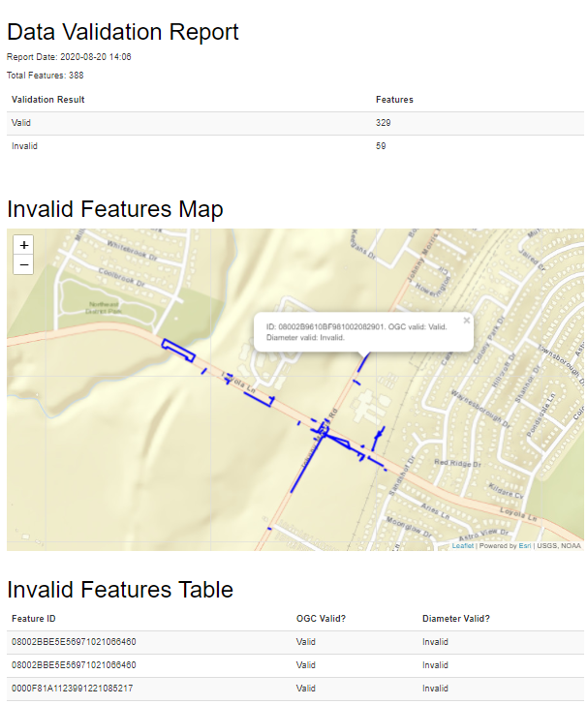Click the Invalid Features Map heading

[115, 209]
